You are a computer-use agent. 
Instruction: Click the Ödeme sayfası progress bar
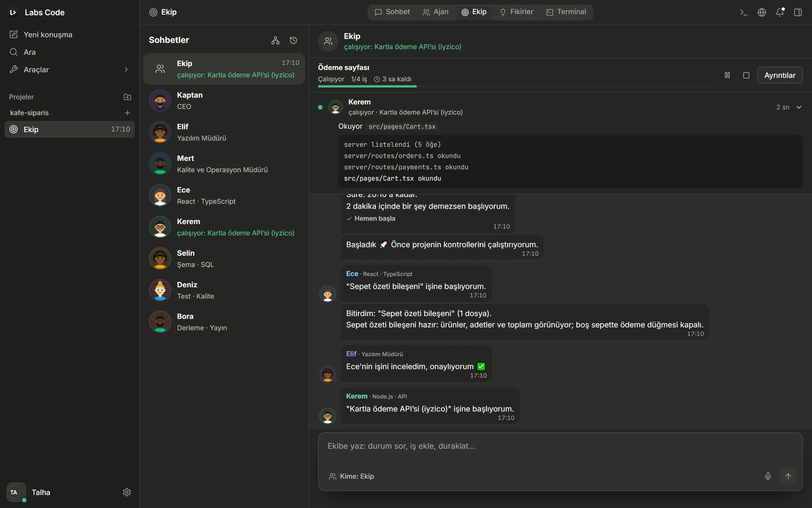tap(515, 86)
